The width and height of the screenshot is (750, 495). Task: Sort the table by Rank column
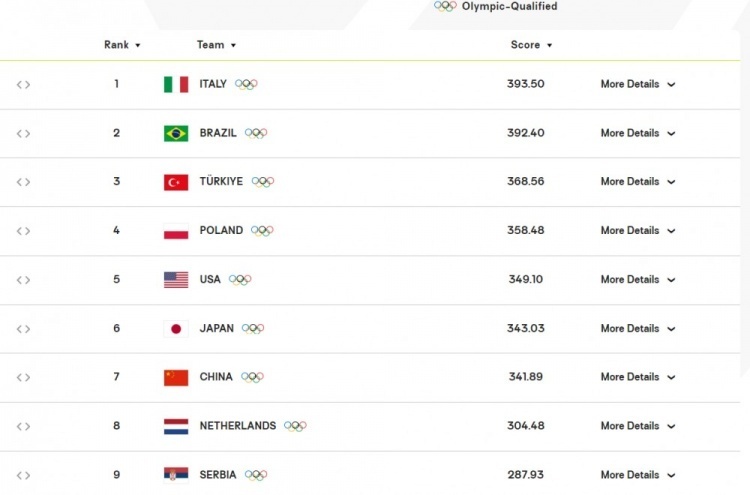click(122, 45)
